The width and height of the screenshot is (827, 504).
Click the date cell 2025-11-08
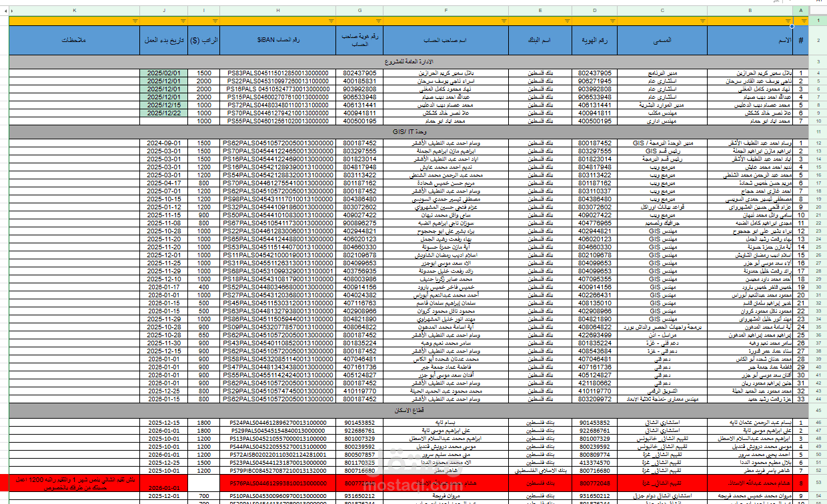164,223
